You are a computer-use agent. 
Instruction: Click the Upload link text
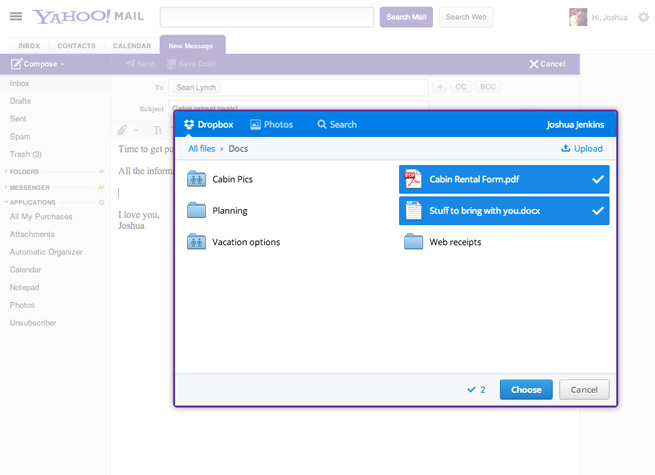588,148
